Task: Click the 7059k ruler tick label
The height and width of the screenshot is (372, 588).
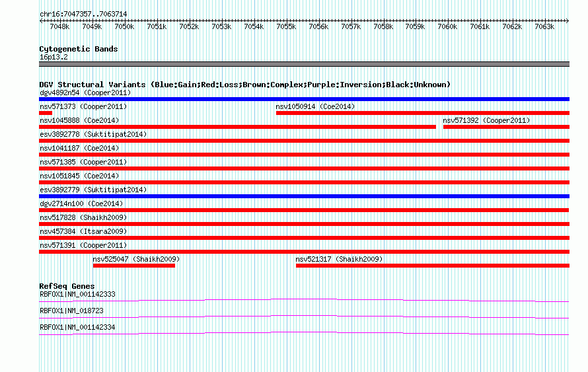Action: 415,26
